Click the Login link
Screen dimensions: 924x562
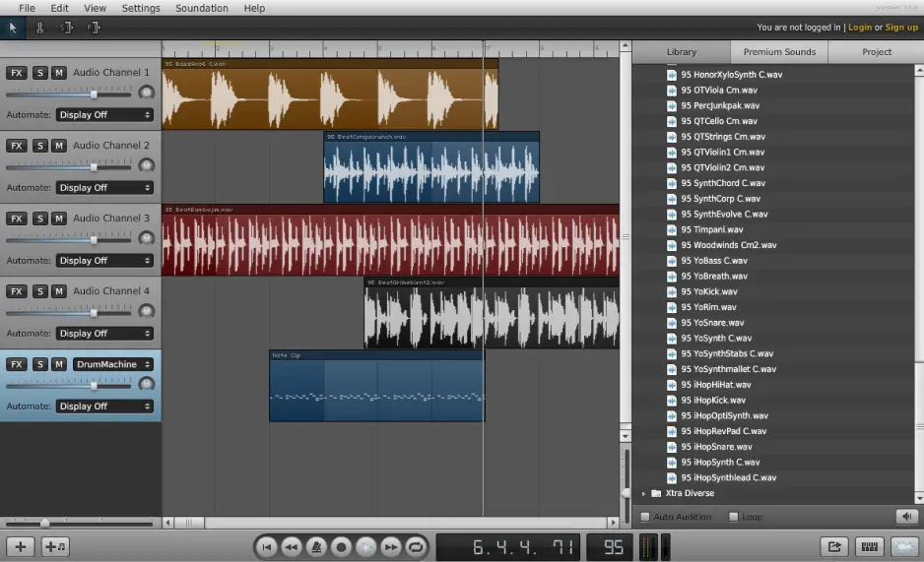(x=859, y=28)
